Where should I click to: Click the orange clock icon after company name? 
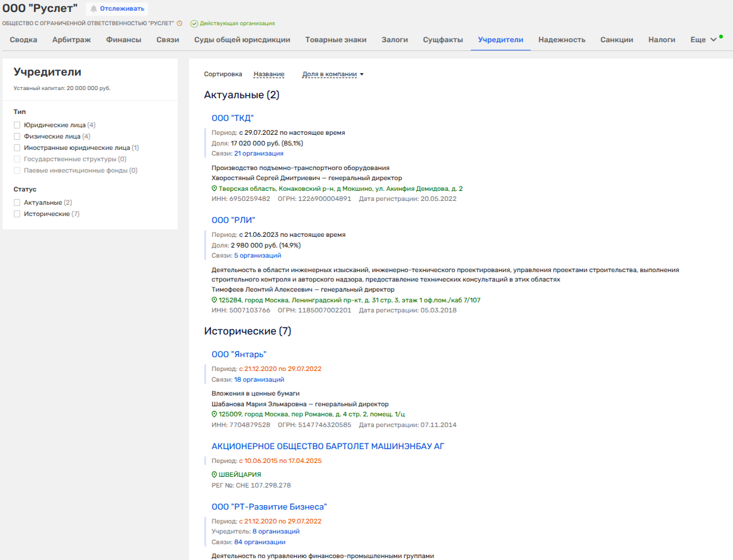tap(180, 23)
